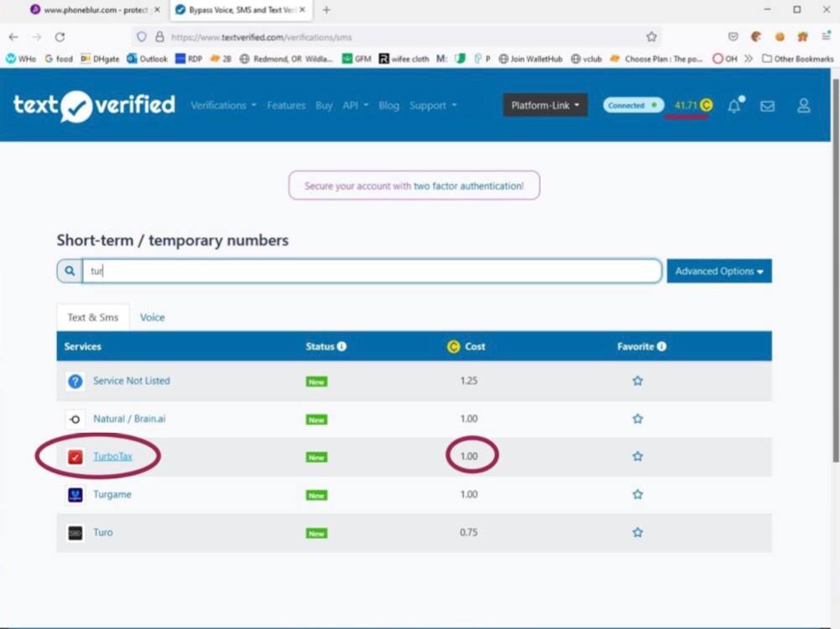Expand the Verifications menu
Viewport: 840px width, 629px height.
(223, 106)
